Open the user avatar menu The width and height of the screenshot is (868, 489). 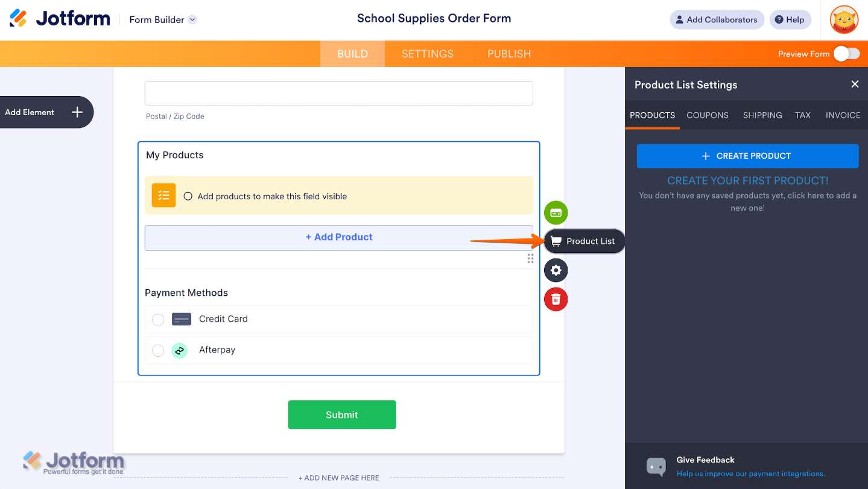tap(843, 20)
